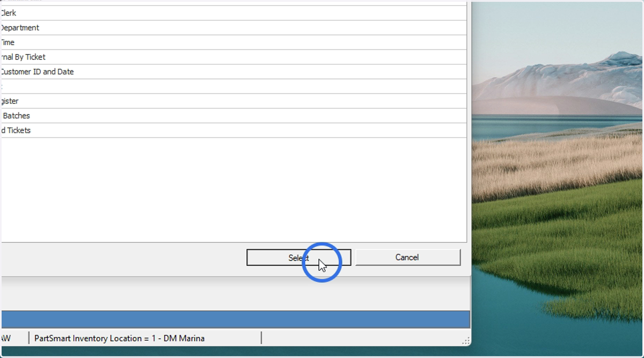Click the window resize grip in status bar
Screen dimensions: 644x358
466,341
